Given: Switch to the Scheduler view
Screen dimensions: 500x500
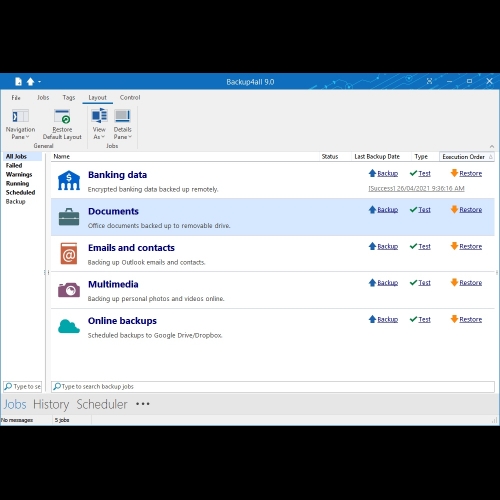Looking at the screenshot, I should pyautogui.click(x=102, y=404).
